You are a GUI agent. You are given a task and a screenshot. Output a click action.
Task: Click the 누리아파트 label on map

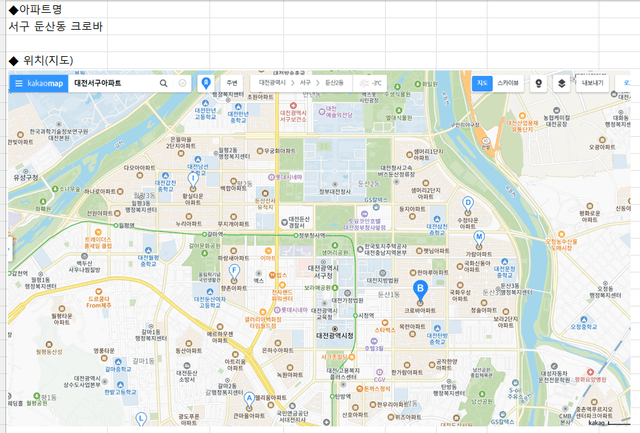coord(189,224)
